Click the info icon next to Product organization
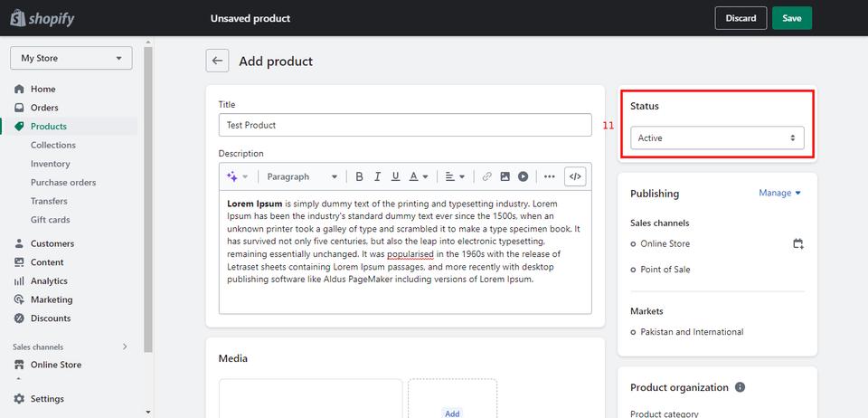Viewport: 868px width, 418px height. 741,387
